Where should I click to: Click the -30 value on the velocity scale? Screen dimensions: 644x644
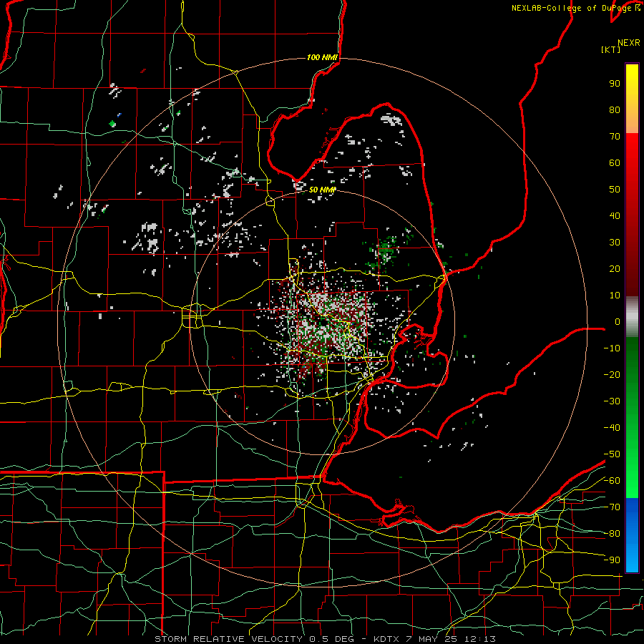click(x=612, y=401)
